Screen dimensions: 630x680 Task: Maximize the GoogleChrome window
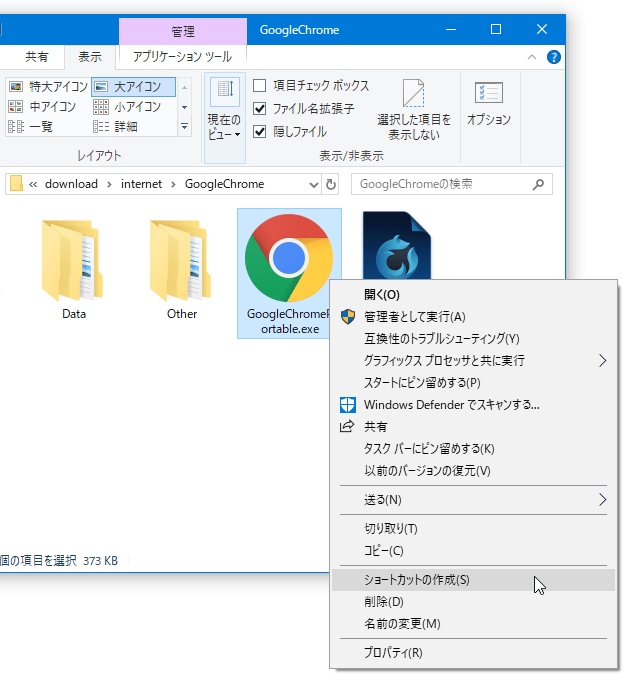point(496,29)
